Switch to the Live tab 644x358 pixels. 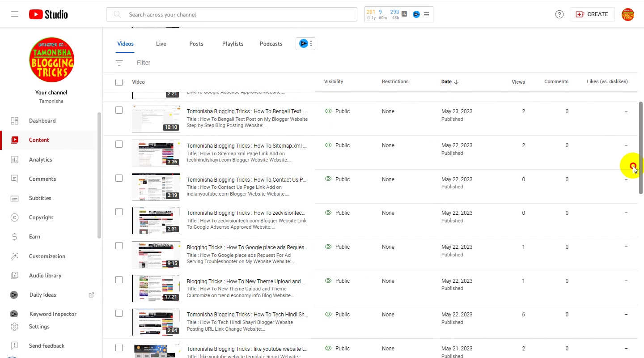161,43
